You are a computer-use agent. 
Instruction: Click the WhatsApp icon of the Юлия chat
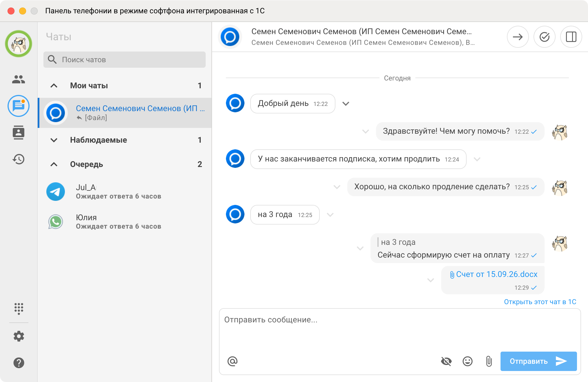pyautogui.click(x=56, y=222)
